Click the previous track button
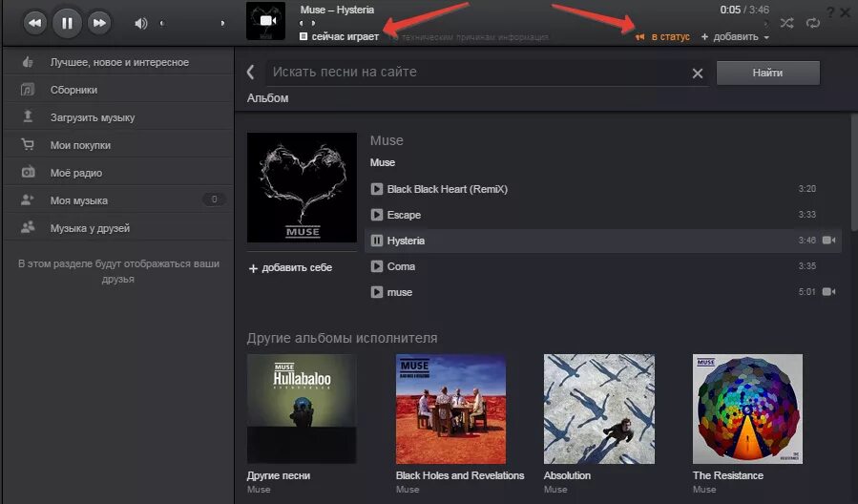Screen dimensions: 858x504 click(34, 23)
